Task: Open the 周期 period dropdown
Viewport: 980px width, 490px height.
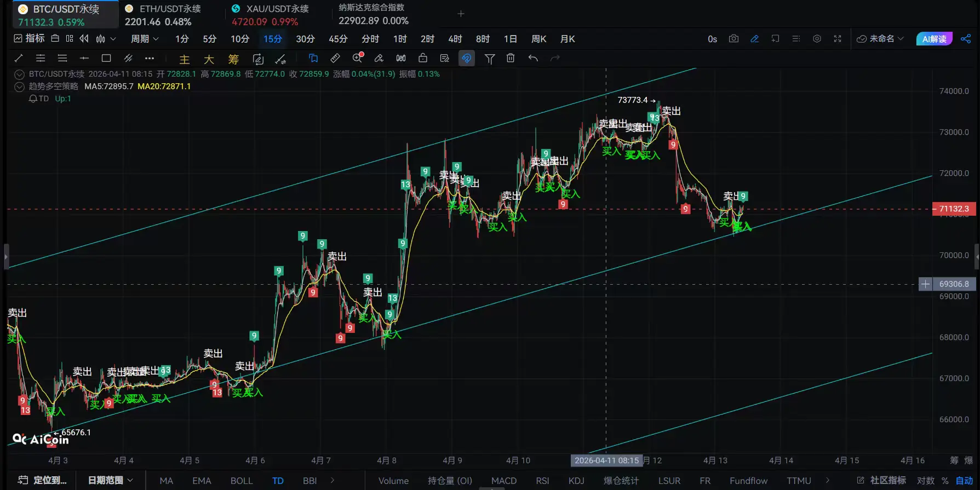Action: [145, 39]
